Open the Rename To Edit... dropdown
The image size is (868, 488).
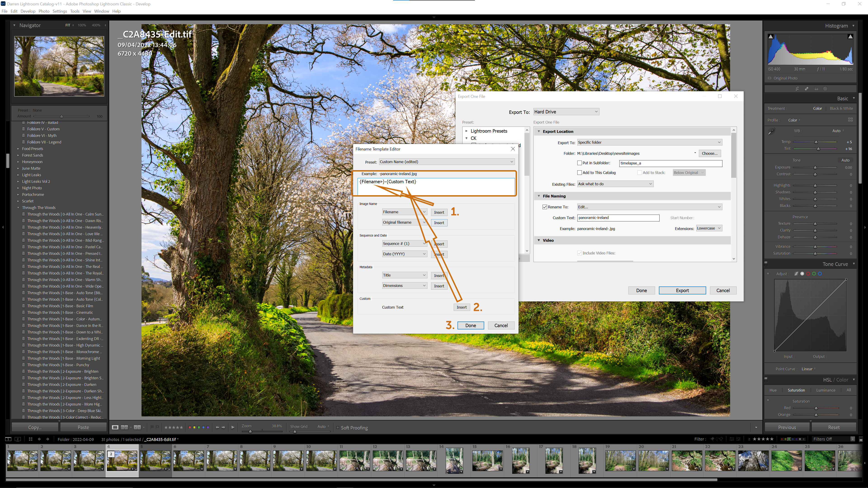[x=649, y=207]
